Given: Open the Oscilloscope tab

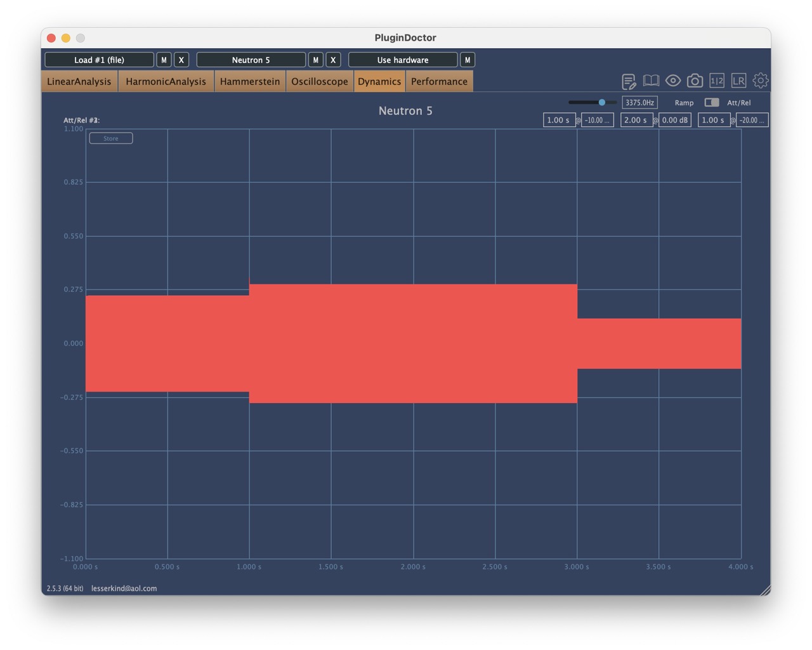Looking at the screenshot, I should (319, 81).
